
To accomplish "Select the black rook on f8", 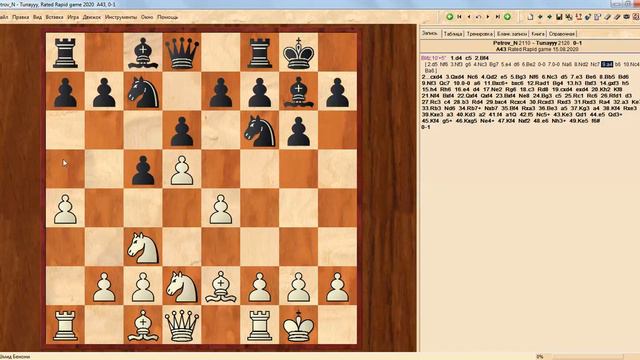I will 260,52.
